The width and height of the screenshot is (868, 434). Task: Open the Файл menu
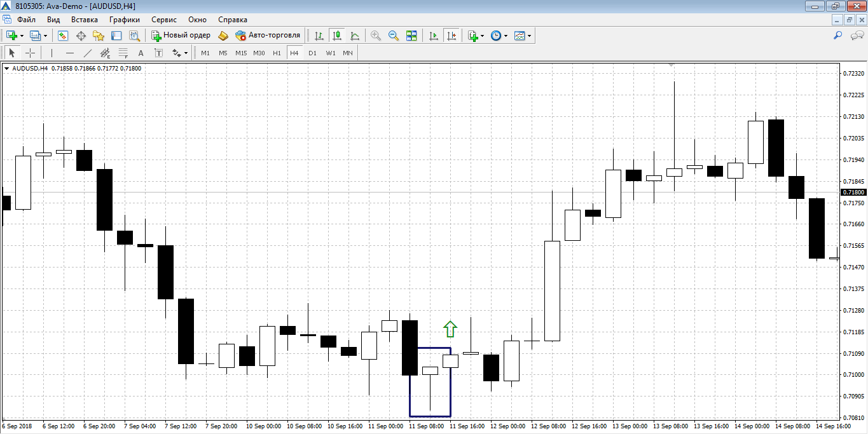27,20
